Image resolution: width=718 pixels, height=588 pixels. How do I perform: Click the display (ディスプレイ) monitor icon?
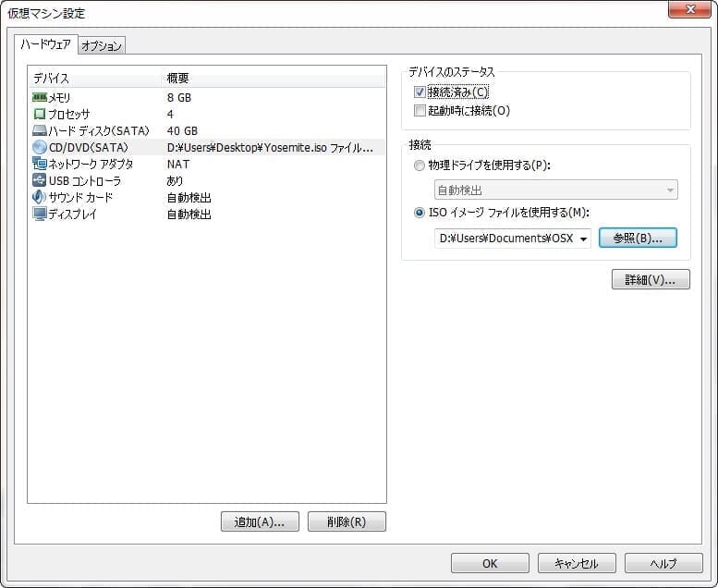40,214
